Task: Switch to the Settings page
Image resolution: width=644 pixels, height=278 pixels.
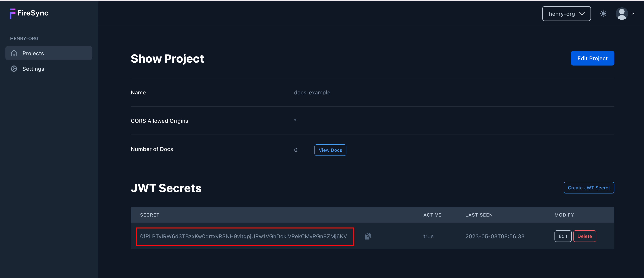Action: click(x=33, y=69)
